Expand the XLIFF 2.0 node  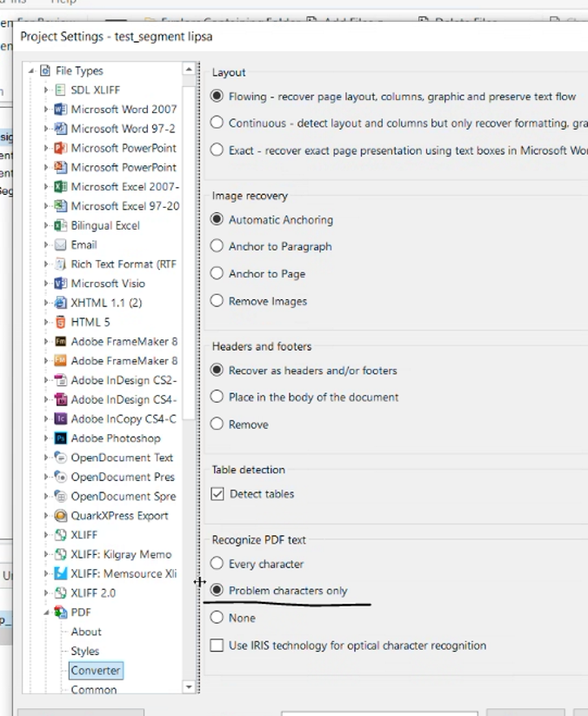46,592
